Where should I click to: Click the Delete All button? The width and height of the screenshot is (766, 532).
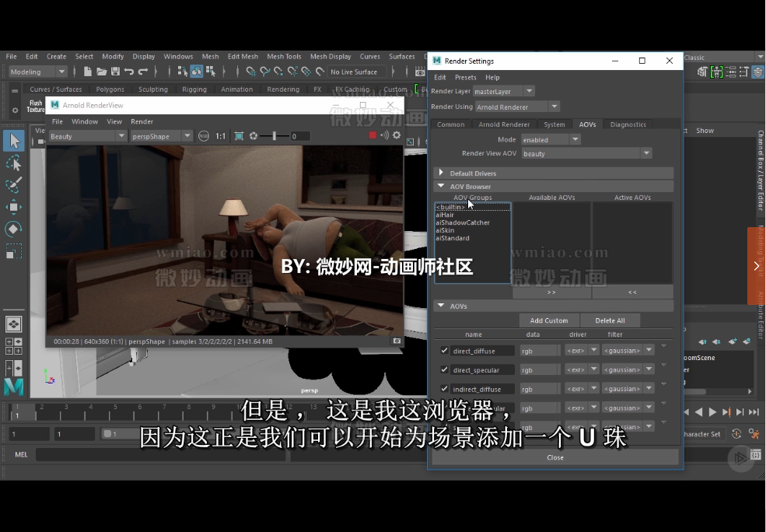pyautogui.click(x=610, y=320)
